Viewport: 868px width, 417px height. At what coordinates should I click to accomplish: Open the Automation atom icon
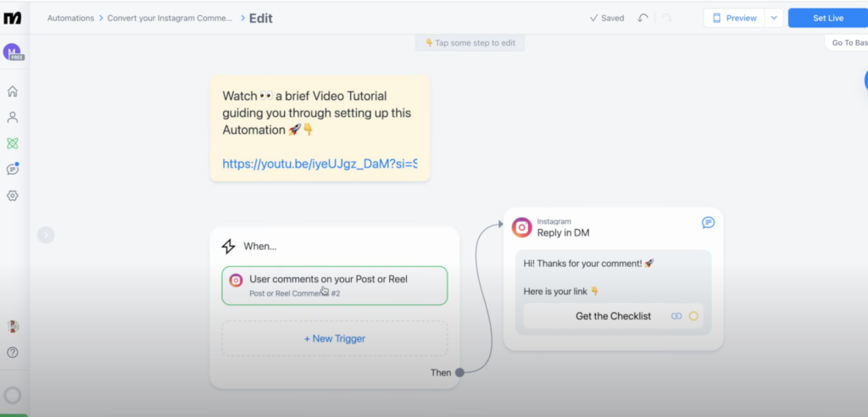pyautogui.click(x=12, y=143)
